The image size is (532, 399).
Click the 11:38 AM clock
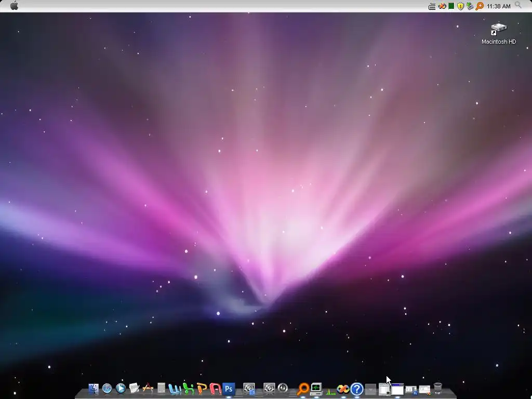[498, 6]
